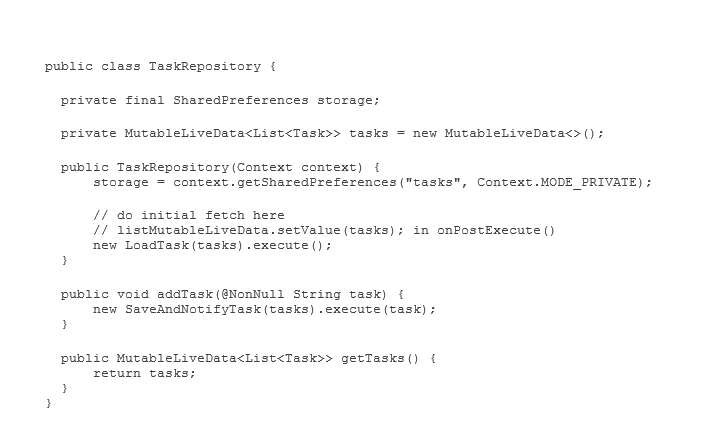The image size is (715, 429).
Task: Place cursor on SharedPreferences type
Action: pyautogui.click(x=241, y=100)
